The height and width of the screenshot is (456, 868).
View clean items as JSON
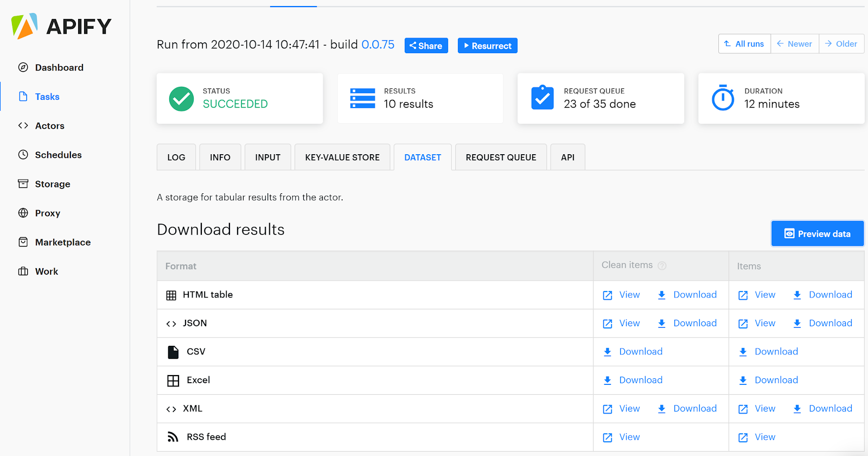[x=621, y=323]
